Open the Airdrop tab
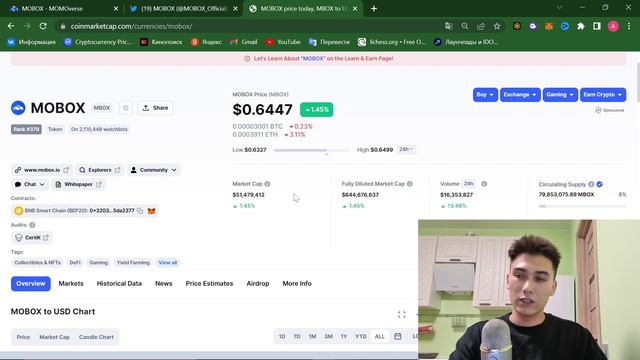 [x=258, y=284]
